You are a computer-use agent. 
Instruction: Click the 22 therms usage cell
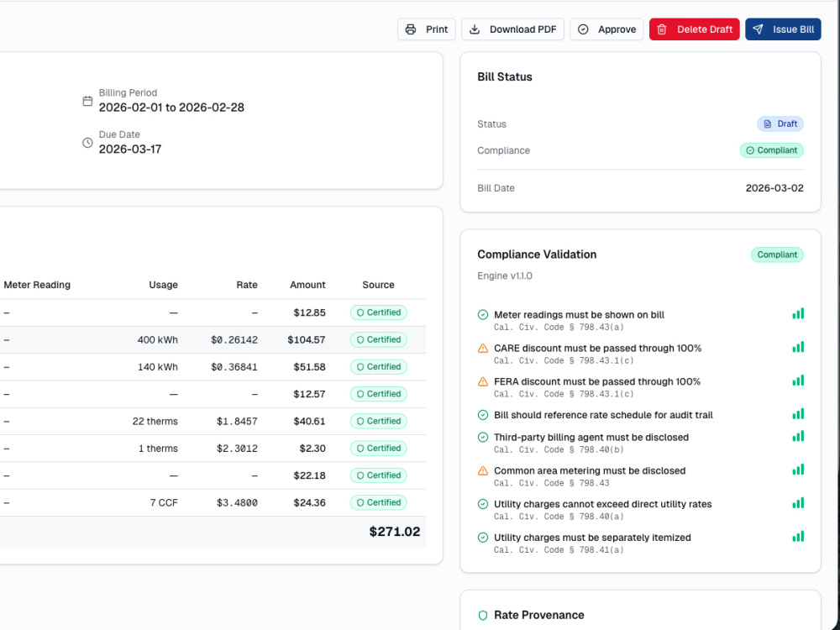pyautogui.click(x=155, y=421)
